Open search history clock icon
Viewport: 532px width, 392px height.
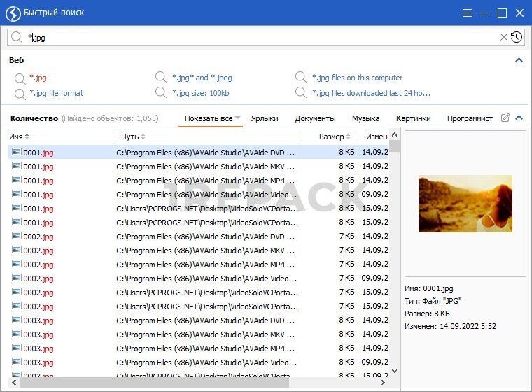(517, 38)
